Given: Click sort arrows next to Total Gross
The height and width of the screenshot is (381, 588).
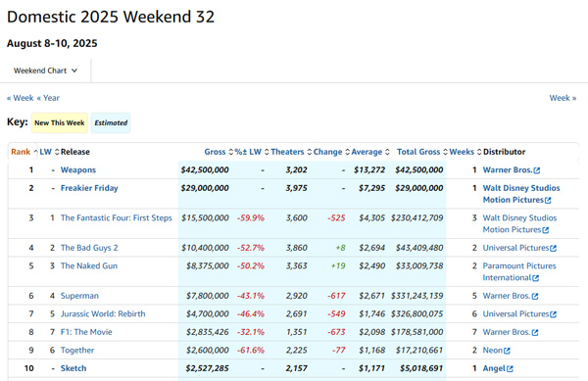Looking at the screenshot, I should (445, 152).
